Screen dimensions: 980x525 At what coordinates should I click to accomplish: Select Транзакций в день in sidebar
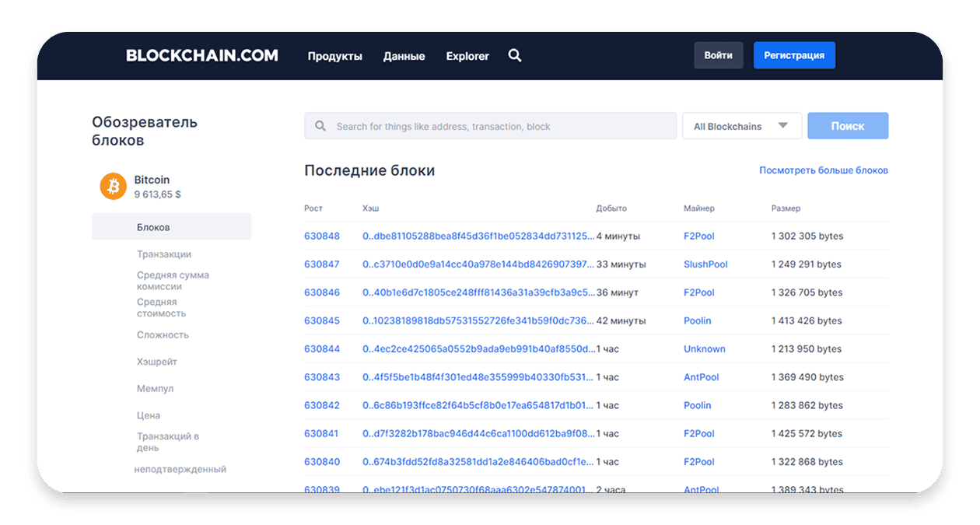(x=168, y=442)
